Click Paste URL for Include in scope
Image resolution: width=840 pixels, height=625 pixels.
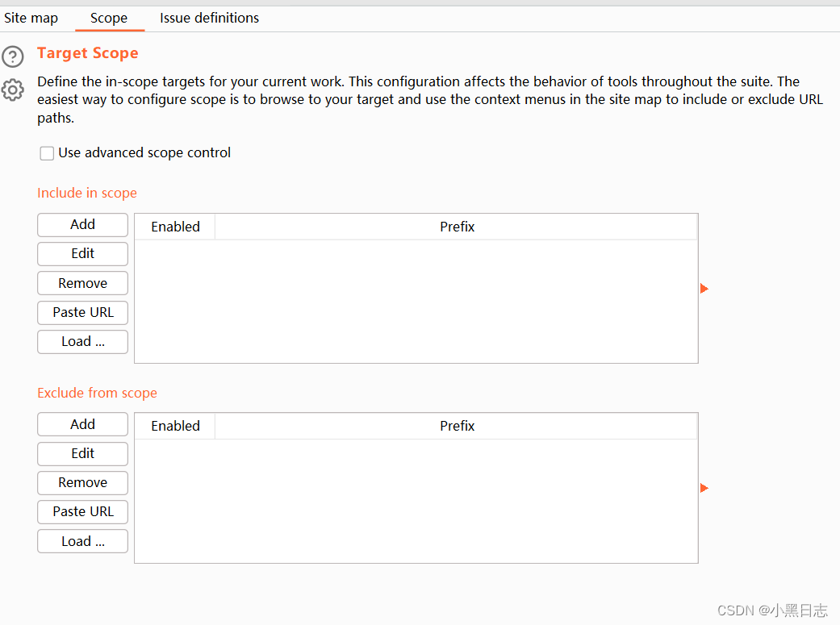click(x=82, y=312)
